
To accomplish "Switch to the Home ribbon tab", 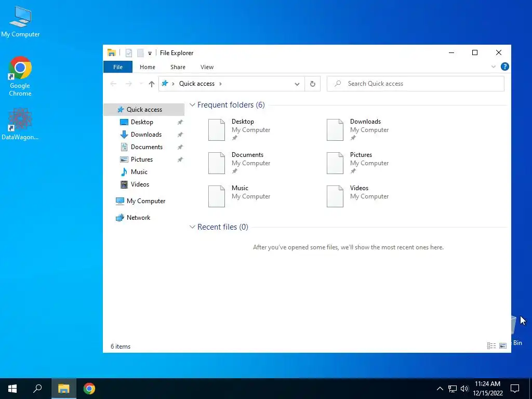I will 147,67.
